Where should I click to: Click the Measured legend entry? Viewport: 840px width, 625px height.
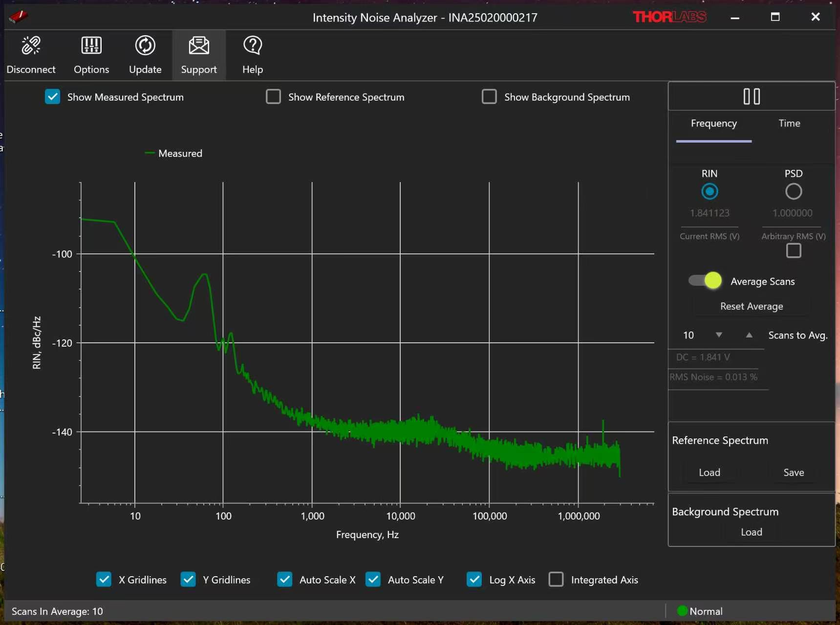point(174,153)
